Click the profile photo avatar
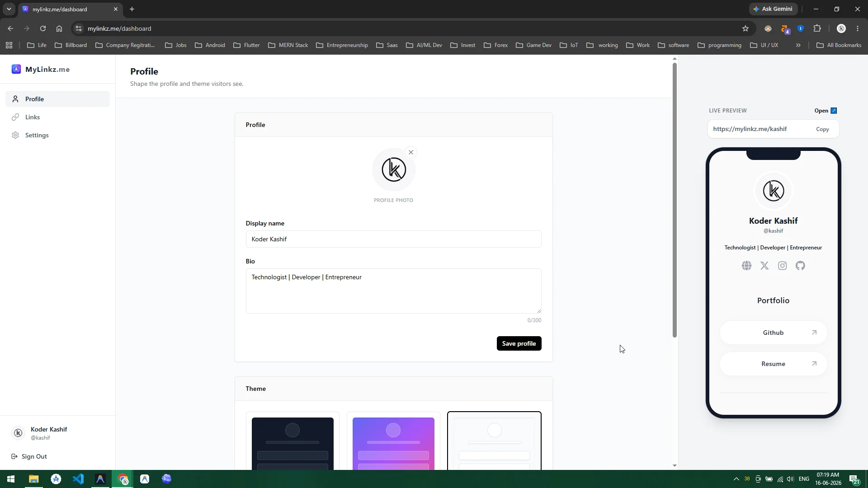The width and height of the screenshot is (868, 488). click(x=393, y=170)
